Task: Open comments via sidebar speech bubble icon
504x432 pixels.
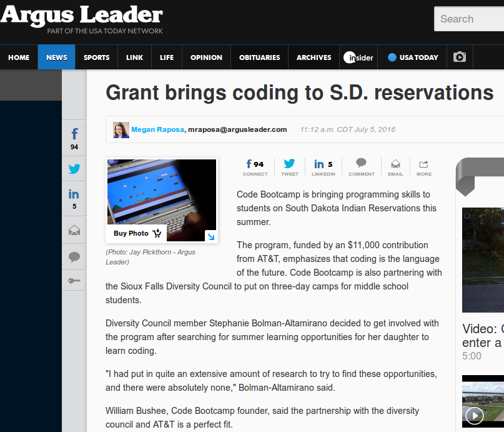Action: pyautogui.click(x=74, y=256)
